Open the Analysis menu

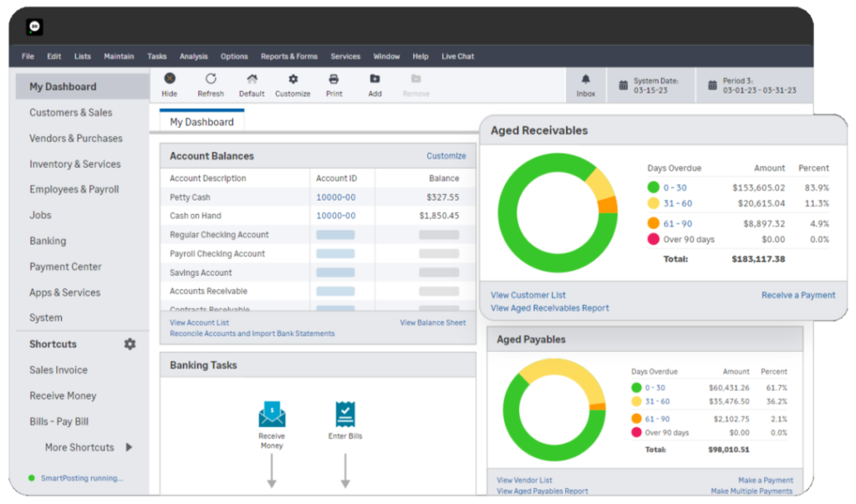pyautogui.click(x=194, y=56)
